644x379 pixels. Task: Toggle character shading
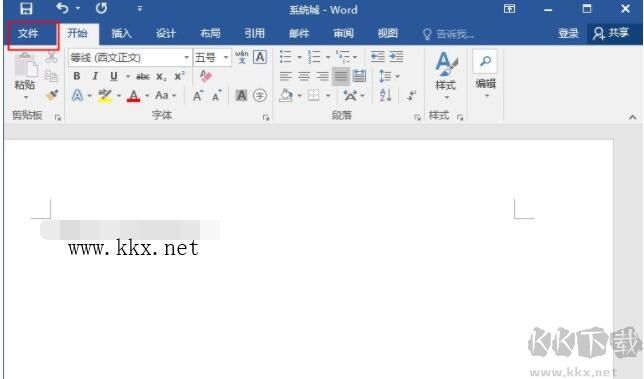pos(242,96)
